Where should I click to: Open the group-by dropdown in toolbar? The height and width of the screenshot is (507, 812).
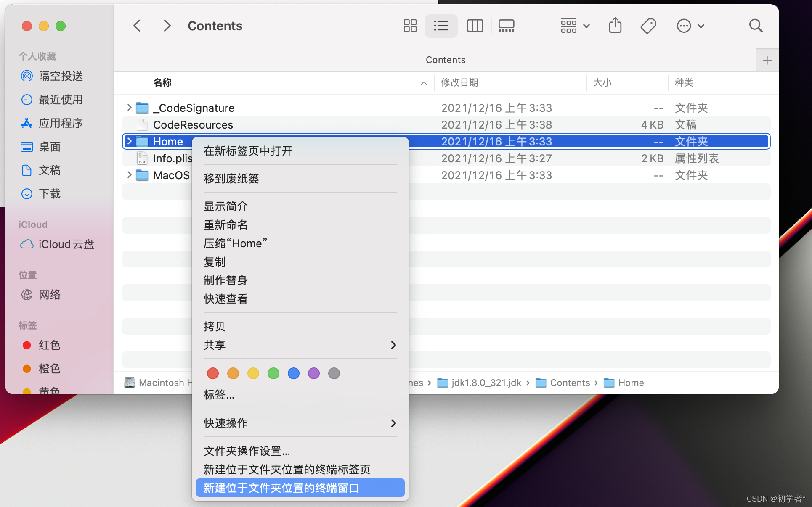click(575, 26)
